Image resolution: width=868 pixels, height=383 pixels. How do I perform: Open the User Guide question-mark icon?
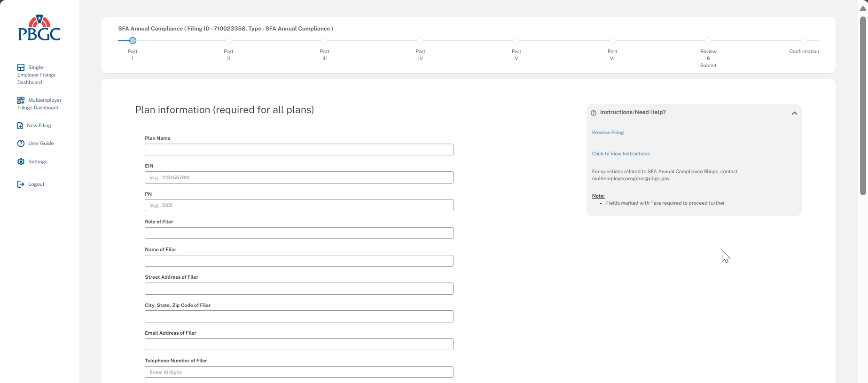[x=21, y=144]
